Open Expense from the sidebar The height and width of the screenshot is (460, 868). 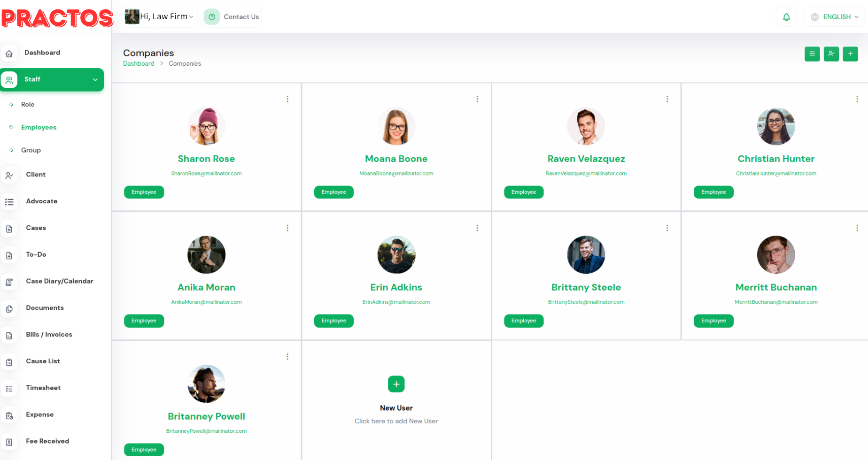(40, 414)
